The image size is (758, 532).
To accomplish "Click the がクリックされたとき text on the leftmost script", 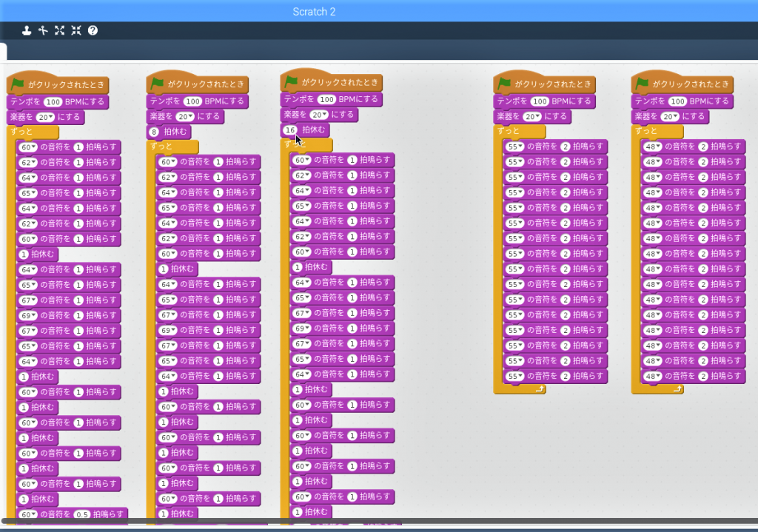I will 66,84.
